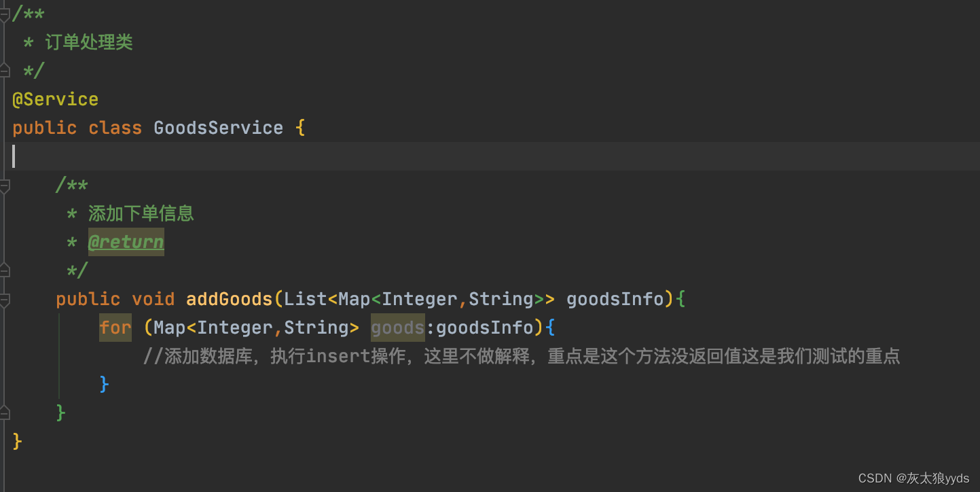The image size is (980, 492).
Task: Click the 'class' keyword
Action: coord(115,128)
